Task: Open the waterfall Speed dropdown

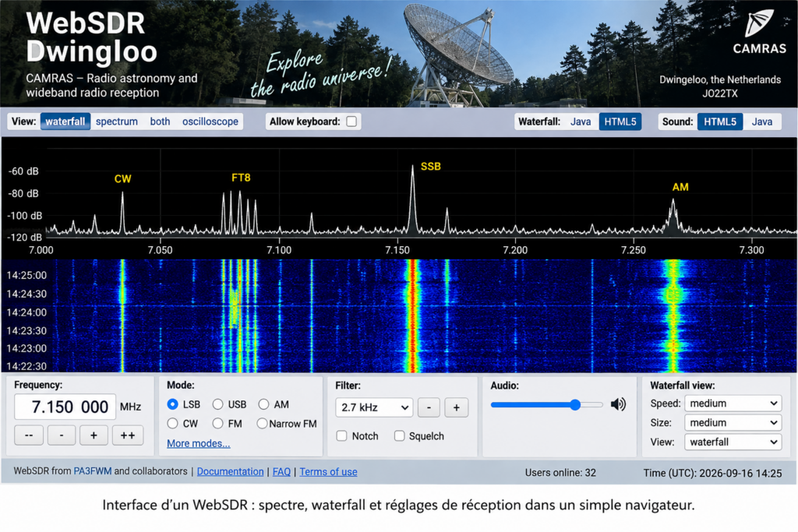Action: (733, 403)
